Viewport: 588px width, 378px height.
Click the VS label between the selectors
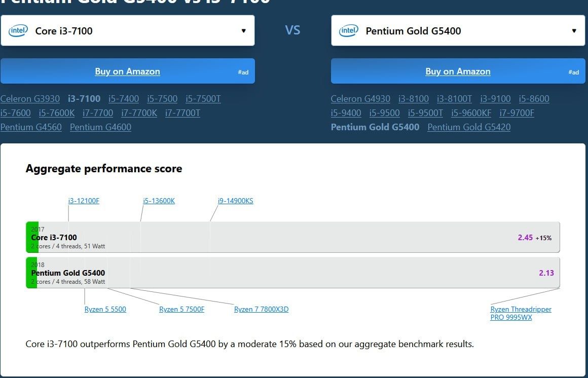coord(292,30)
